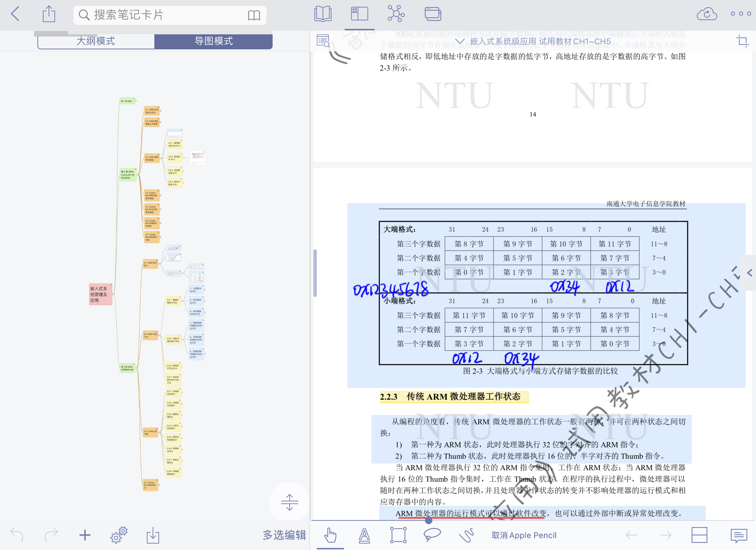Click the add new node plus button
Viewport: 756px width, 550px height.
85,535
